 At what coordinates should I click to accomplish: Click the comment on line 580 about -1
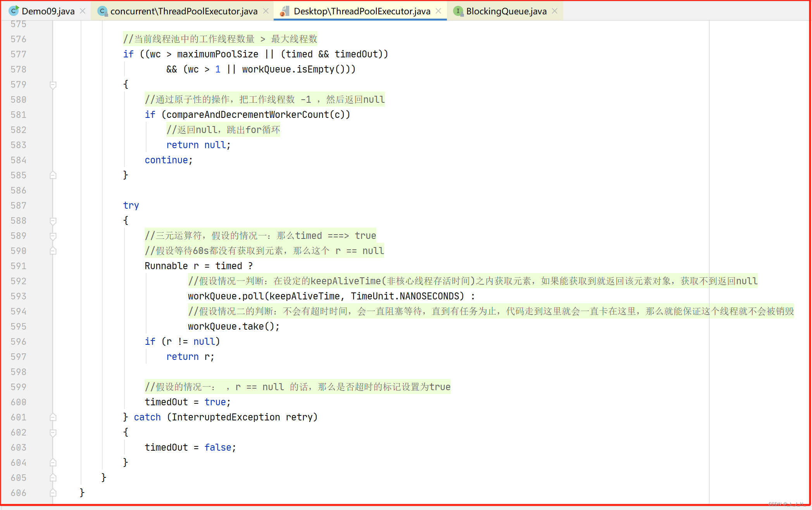point(265,100)
